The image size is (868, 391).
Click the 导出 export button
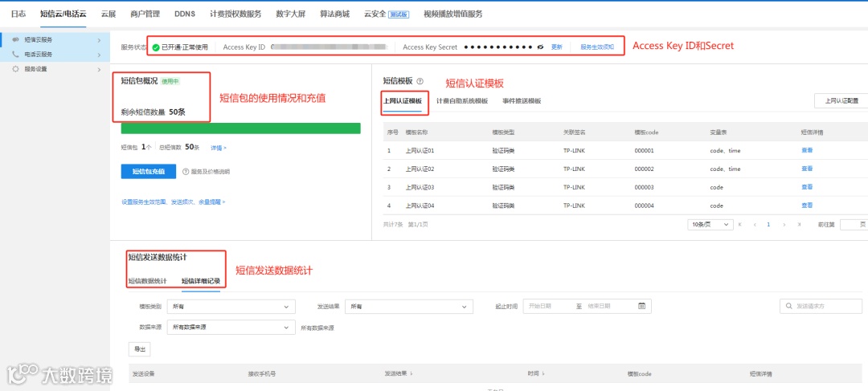[139, 349]
